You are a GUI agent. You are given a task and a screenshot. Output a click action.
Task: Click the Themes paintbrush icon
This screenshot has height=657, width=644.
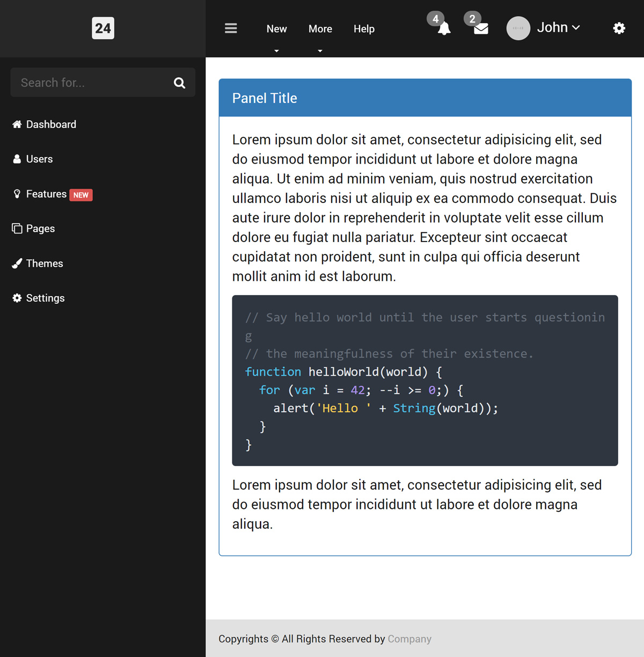point(17,264)
